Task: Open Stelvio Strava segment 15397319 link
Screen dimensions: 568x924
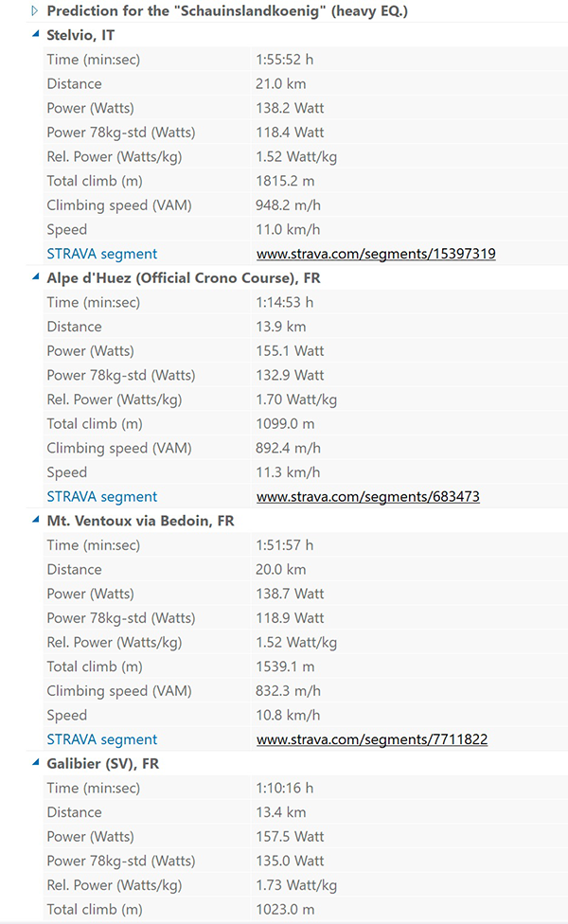Action: (x=376, y=254)
